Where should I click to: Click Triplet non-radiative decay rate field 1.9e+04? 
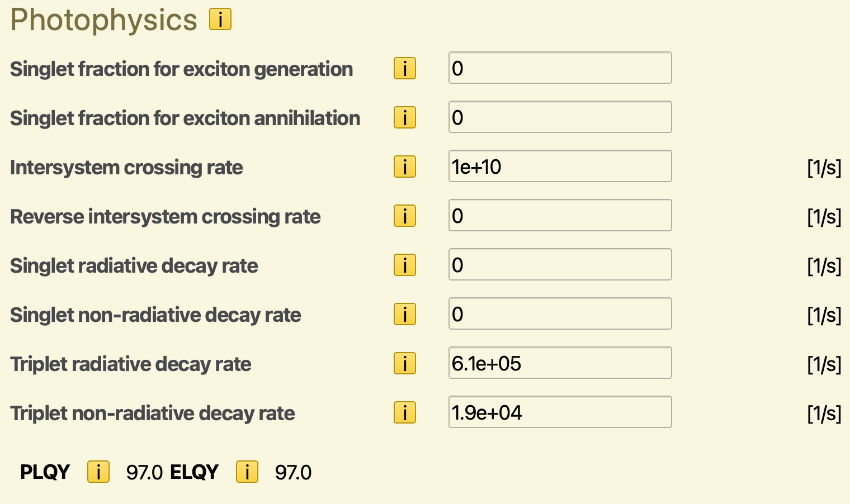click(560, 412)
